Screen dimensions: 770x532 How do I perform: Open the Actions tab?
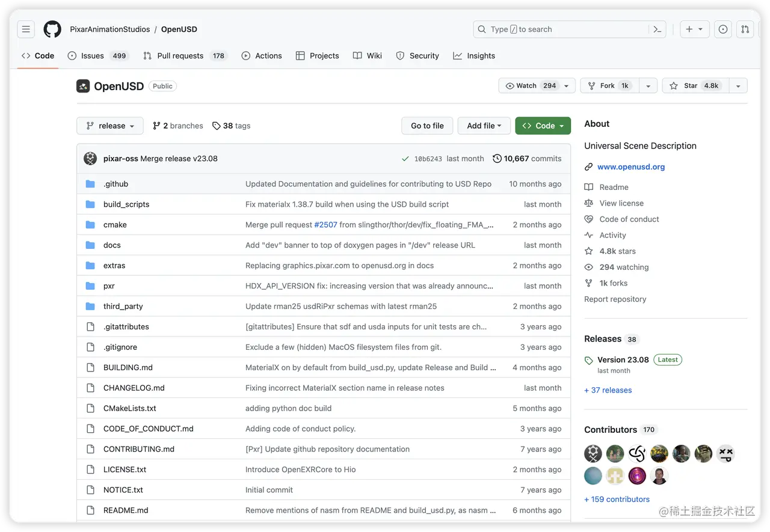262,56
